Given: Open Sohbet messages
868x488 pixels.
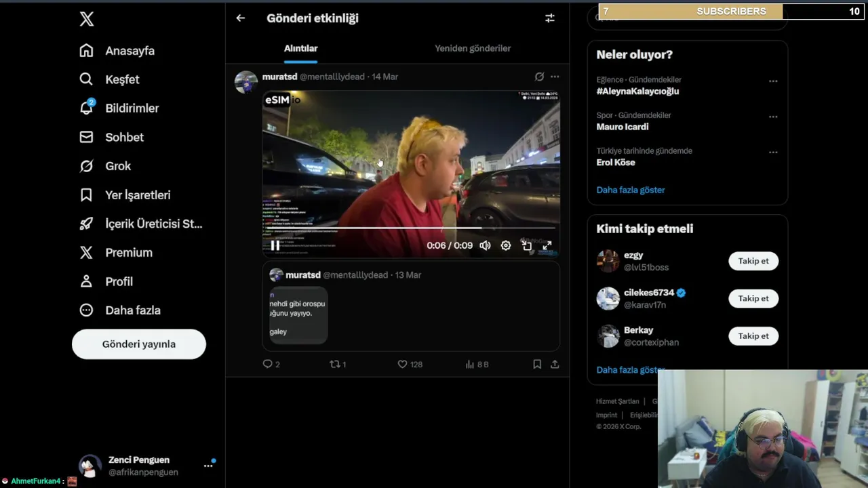Looking at the screenshot, I should point(112,137).
